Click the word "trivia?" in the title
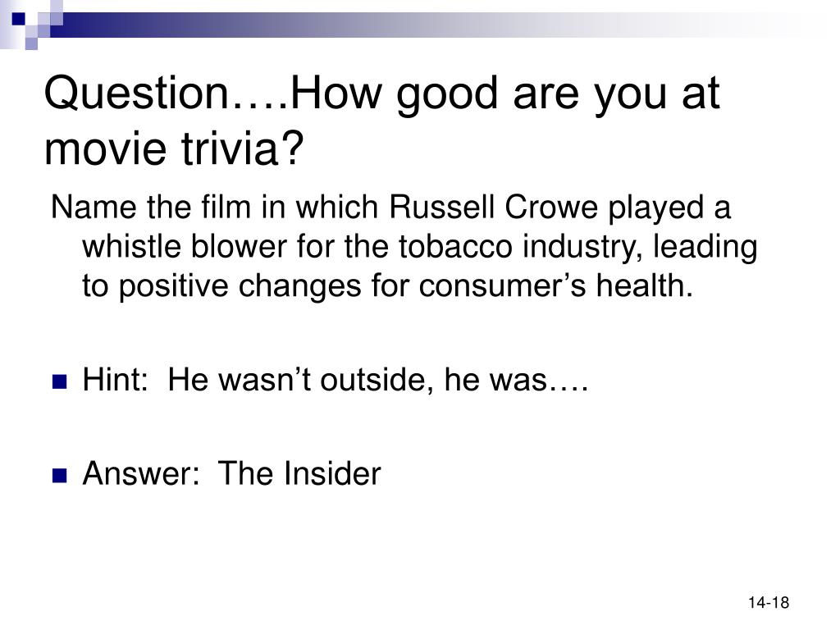 (243, 149)
